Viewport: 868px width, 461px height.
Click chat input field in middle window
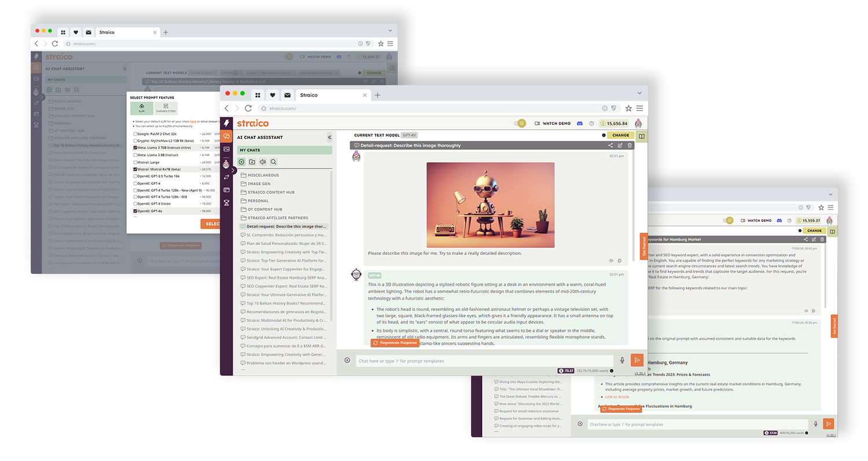tap(483, 360)
